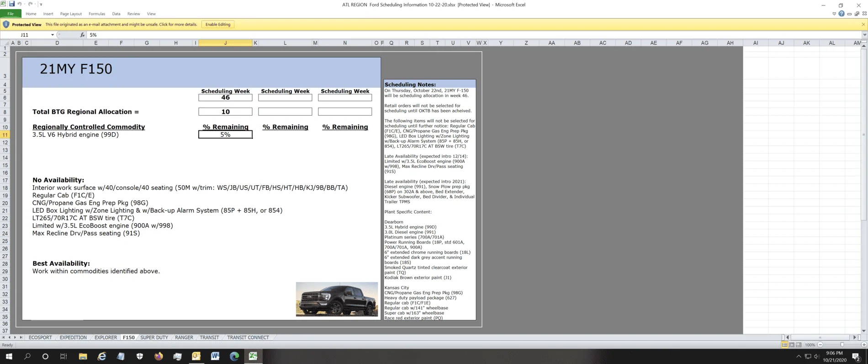Click the workbook window minimize icon
The height and width of the screenshot is (364, 868).
click(849, 14)
